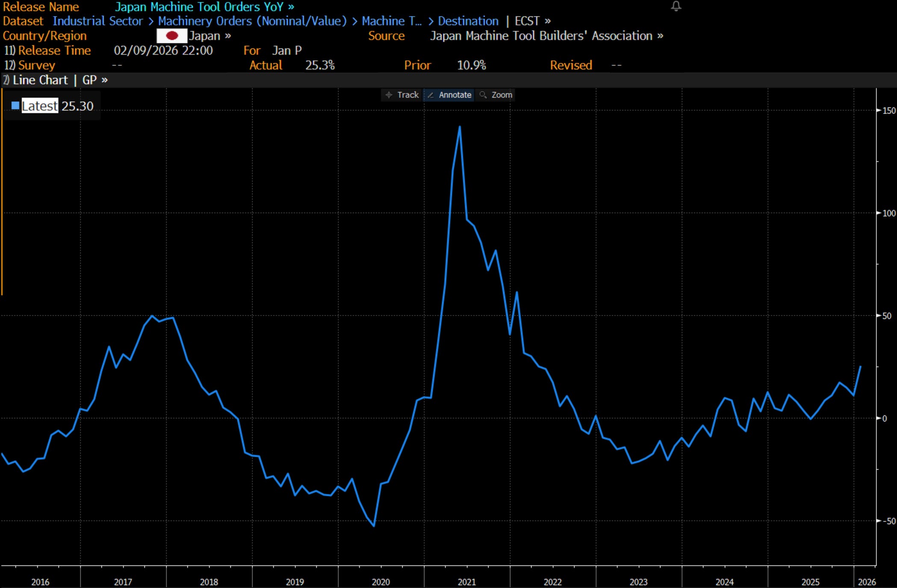The height and width of the screenshot is (588, 897).
Task: Click the 100 tick on the value axis
Action: (889, 213)
